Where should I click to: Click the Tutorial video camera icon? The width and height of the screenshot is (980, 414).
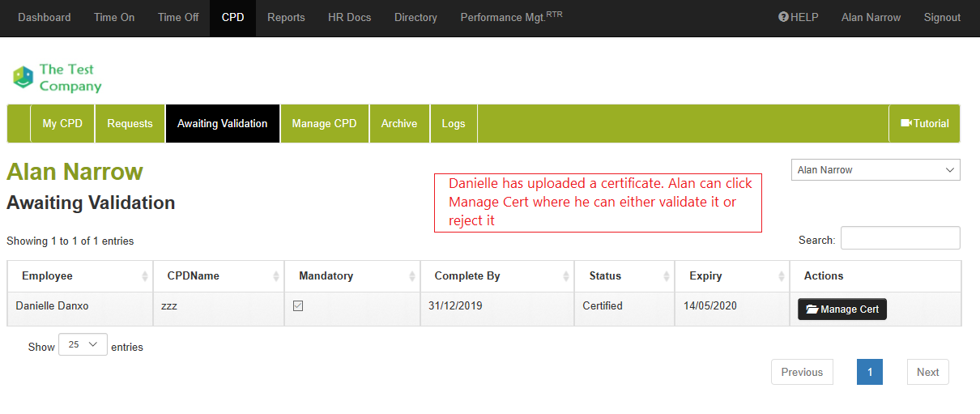[905, 124]
